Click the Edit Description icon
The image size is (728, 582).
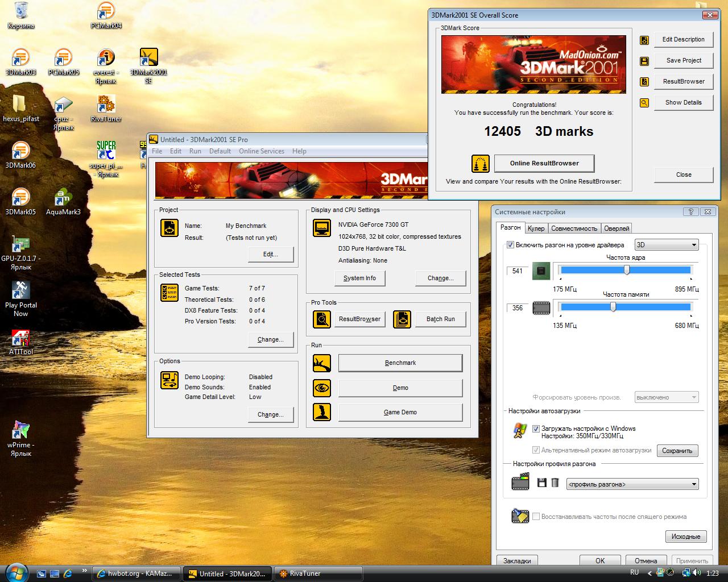(x=644, y=40)
